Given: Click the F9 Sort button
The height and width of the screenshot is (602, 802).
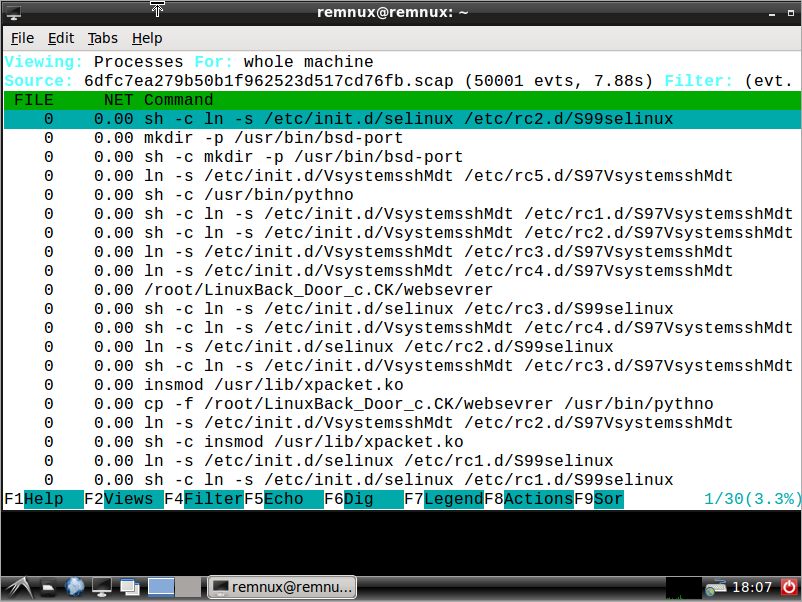Looking at the screenshot, I should click(x=598, y=499).
